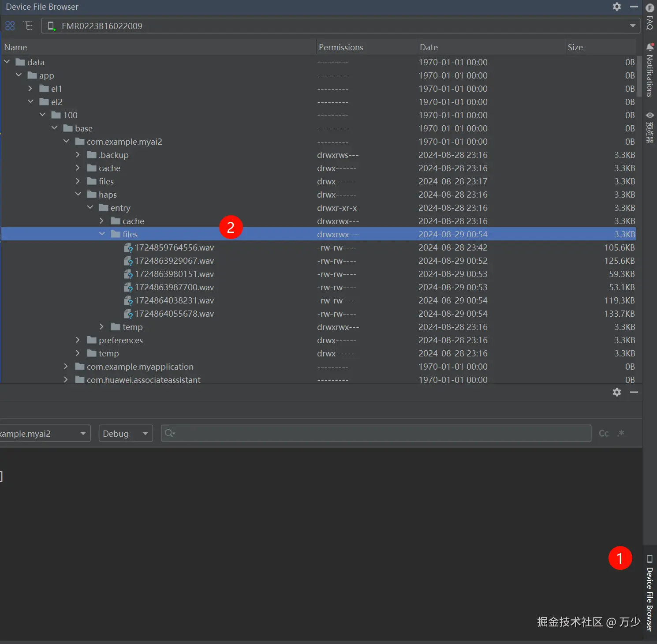Open the FAQ side tab
This screenshot has height=644, width=657.
coord(650,17)
